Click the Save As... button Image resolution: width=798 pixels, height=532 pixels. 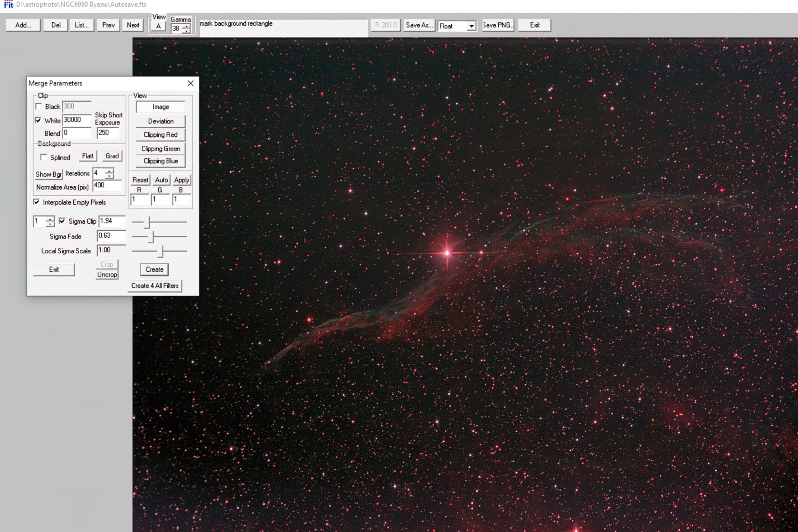coord(419,25)
